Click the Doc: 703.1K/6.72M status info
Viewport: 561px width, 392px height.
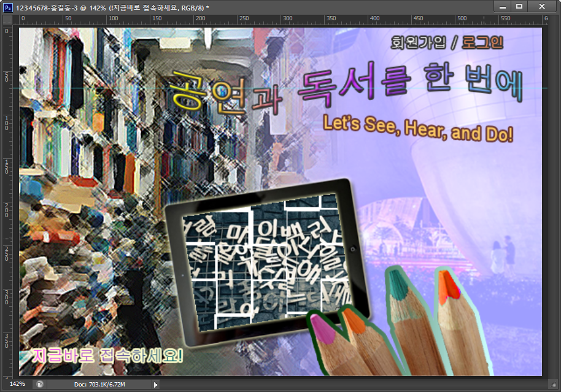pyautogui.click(x=99, y=385)
